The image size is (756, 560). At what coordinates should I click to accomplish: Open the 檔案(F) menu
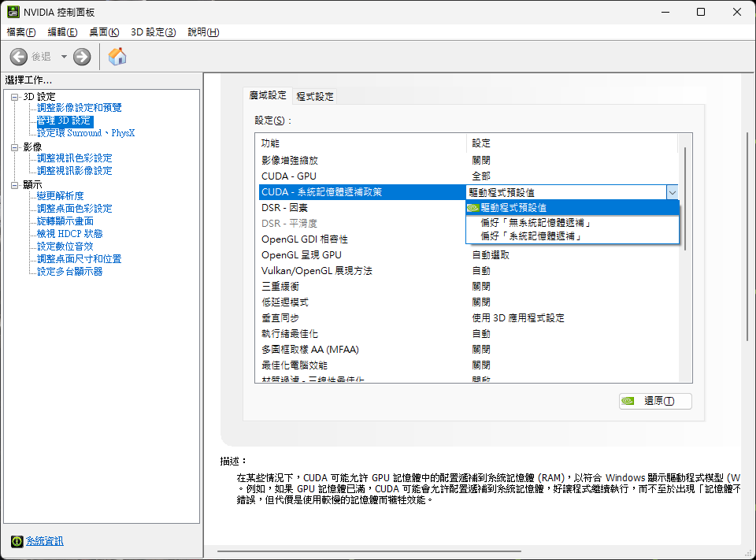tap(21, 32)
